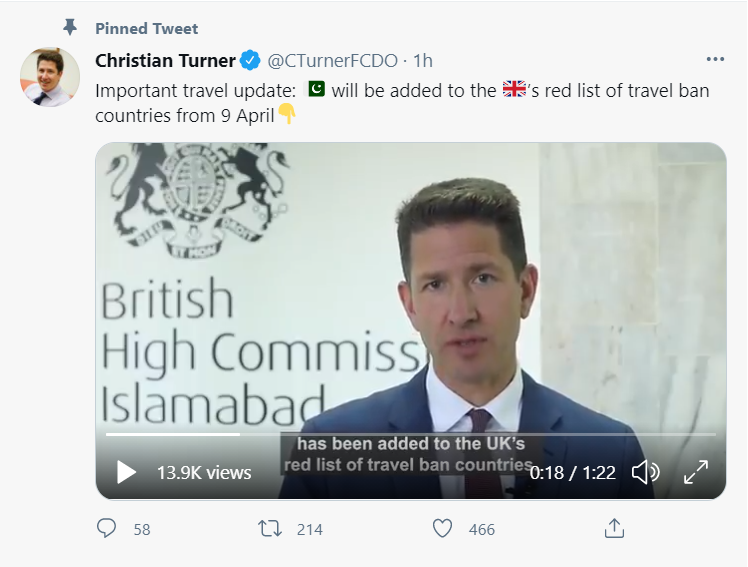This screenshot has width=748, height=567.
Task: Share the tweet via the share icon
Action: pyautogui.click(x=615, y=528)
